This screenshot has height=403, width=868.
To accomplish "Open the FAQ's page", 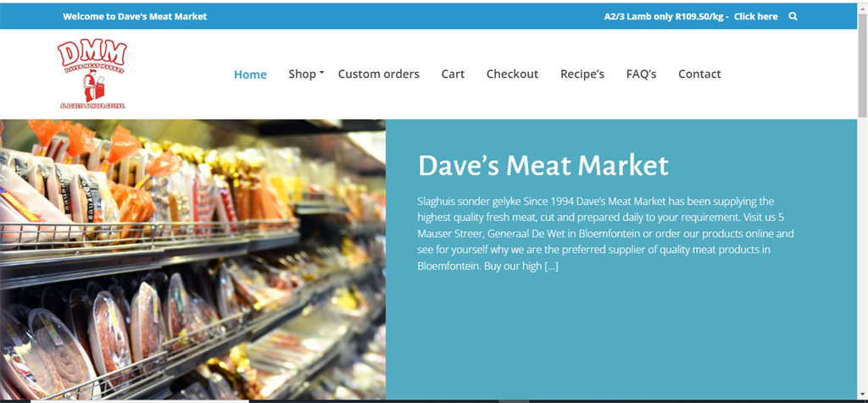I will (x=641, y=74).
